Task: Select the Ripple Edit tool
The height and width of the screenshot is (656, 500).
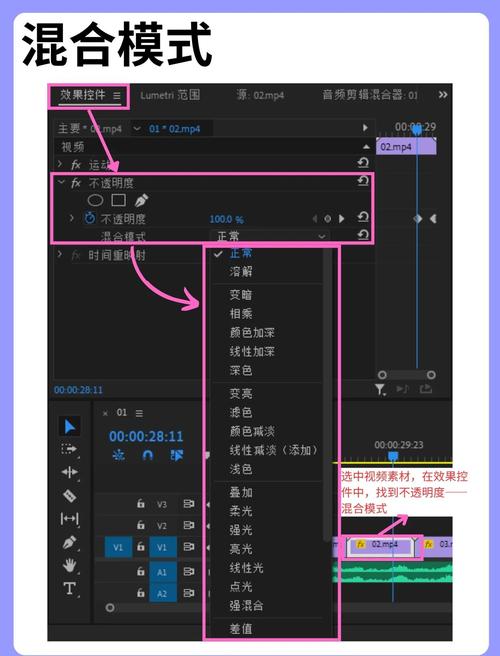Action: point(69,472)
